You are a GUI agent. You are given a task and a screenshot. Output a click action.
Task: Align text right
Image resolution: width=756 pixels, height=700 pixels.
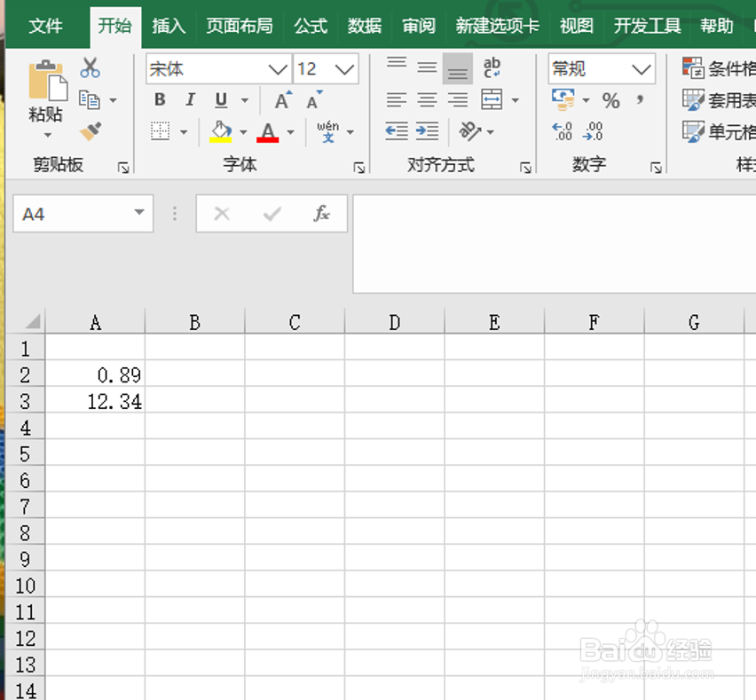[x=458, y=99]
